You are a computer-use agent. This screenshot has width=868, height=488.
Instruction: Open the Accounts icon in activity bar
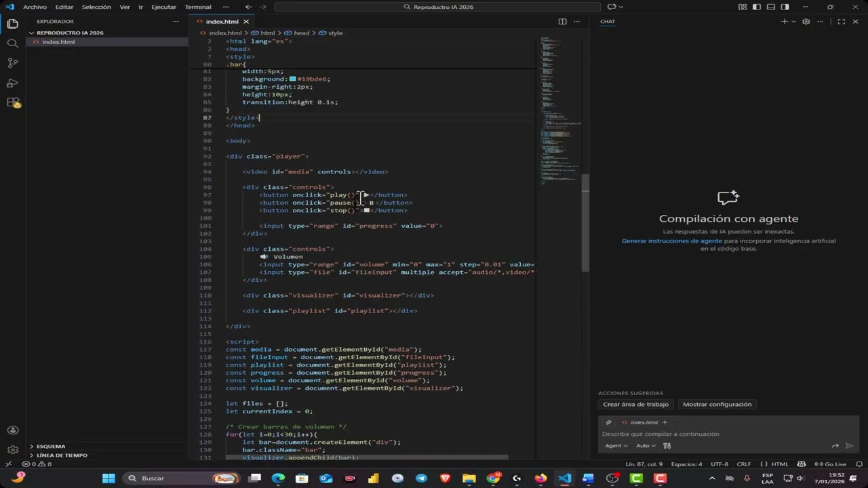[x=12, y=430]
